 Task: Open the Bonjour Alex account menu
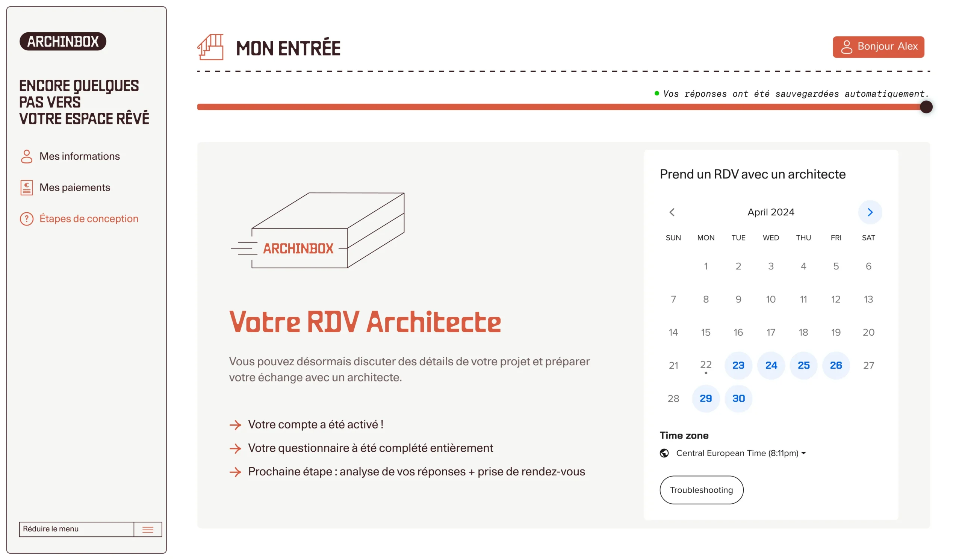(x=879, y=47)
